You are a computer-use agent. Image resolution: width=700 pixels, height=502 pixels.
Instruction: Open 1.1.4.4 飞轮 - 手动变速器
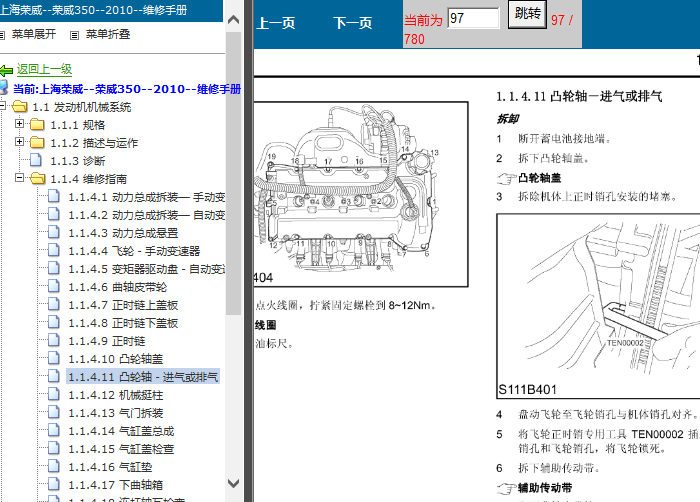pos(134,251)
